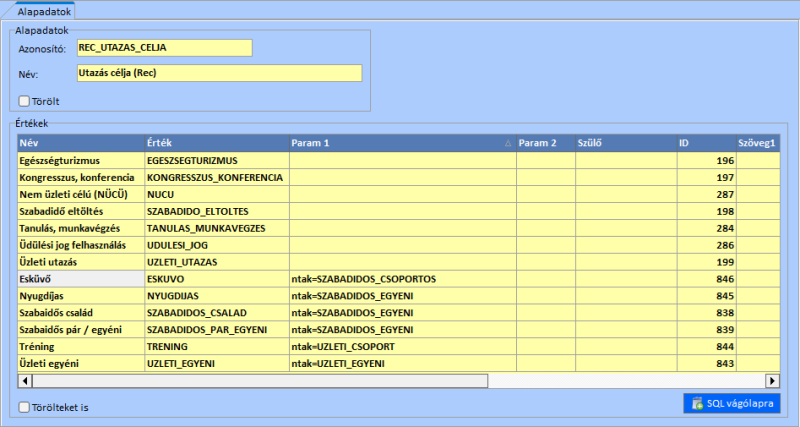Select the Esküvő row
Screen dimensions: 800x427
click(80, 278)
